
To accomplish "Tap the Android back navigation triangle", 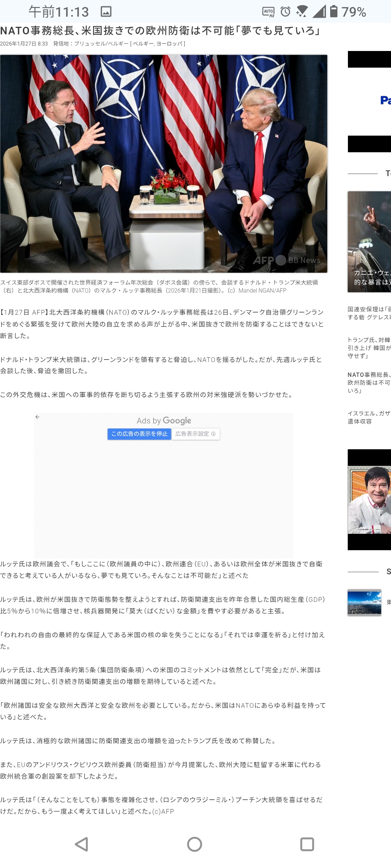I will 82,844.
